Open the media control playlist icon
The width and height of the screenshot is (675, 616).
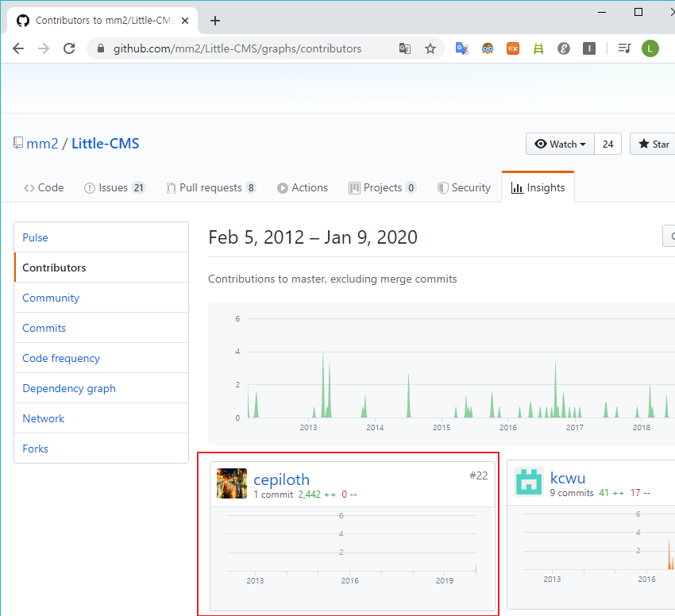click(624, 48)
